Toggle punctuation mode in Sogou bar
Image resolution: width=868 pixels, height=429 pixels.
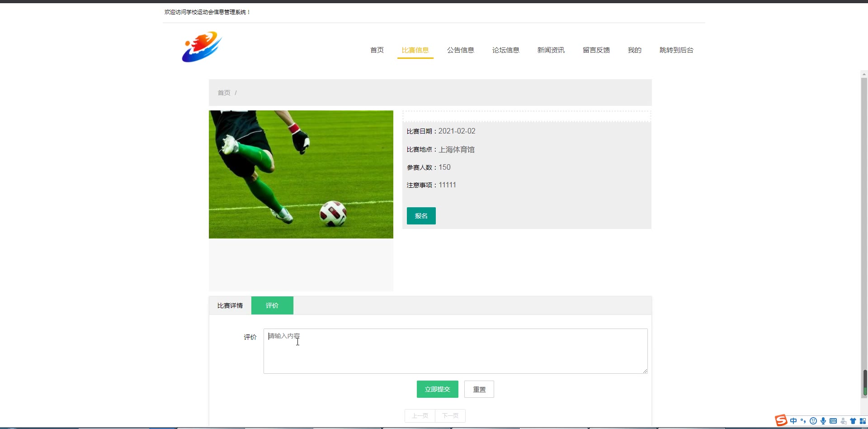coord(803,421)
